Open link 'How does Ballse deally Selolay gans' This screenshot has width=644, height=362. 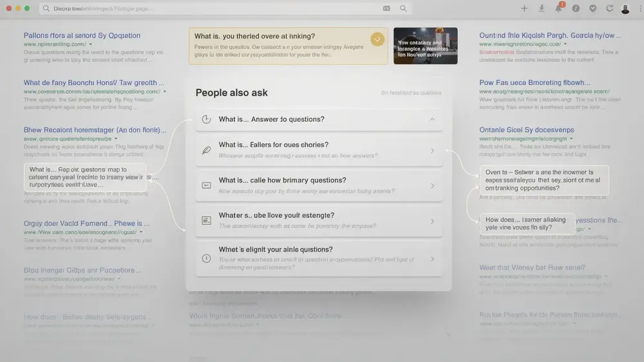coord(87,317)
